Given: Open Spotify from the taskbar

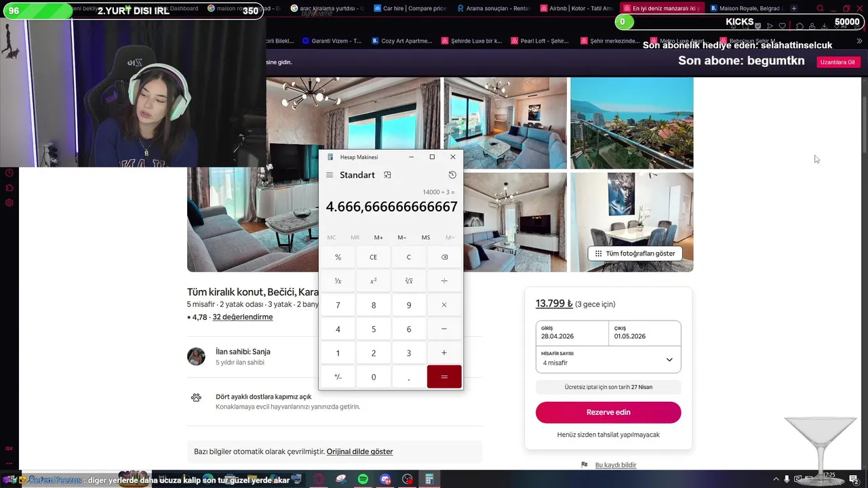Looking at the screenshot, I should click(363, 479).
